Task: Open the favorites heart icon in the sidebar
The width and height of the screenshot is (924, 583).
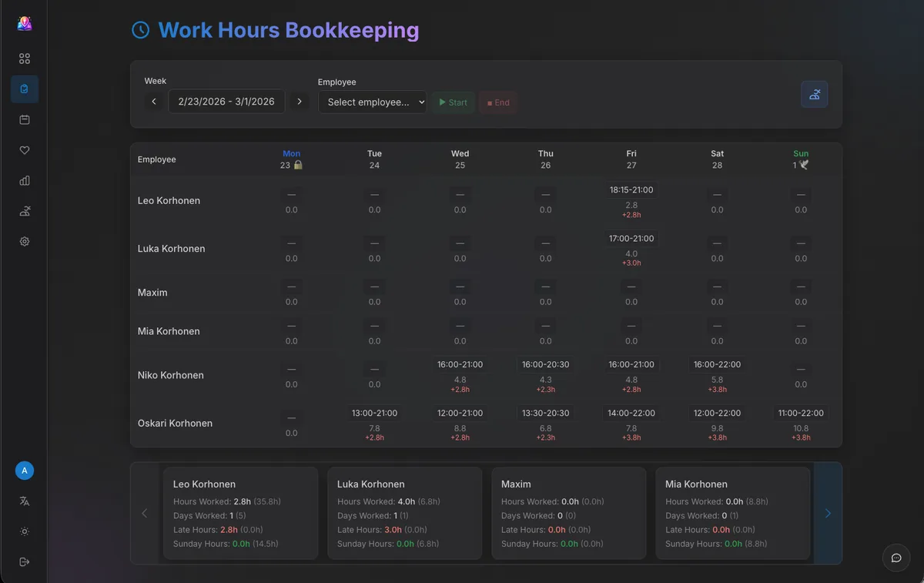Action: pos(24,149)
